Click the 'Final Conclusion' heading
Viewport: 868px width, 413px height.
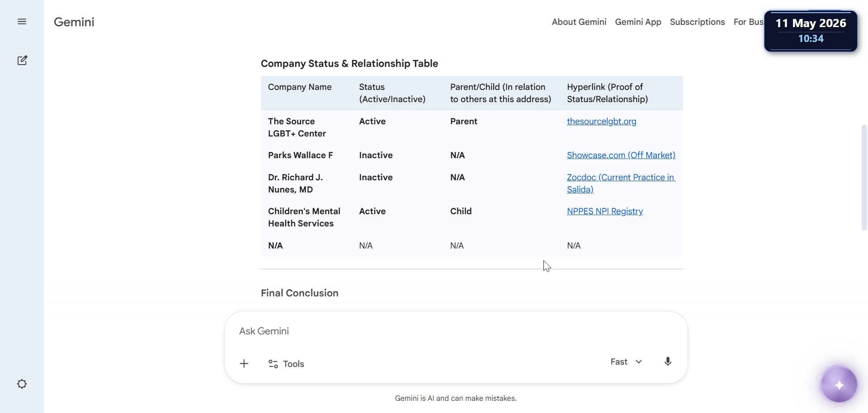300,293
